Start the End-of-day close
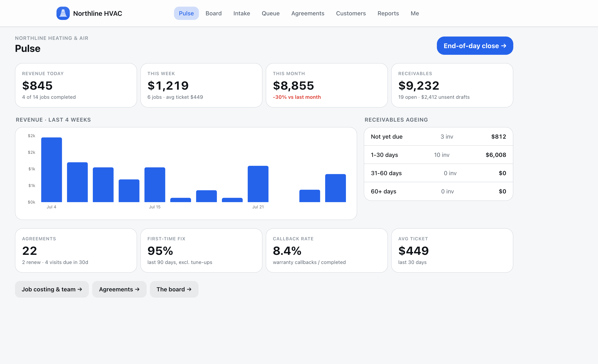598x364 pixels. tap(475, 46)
